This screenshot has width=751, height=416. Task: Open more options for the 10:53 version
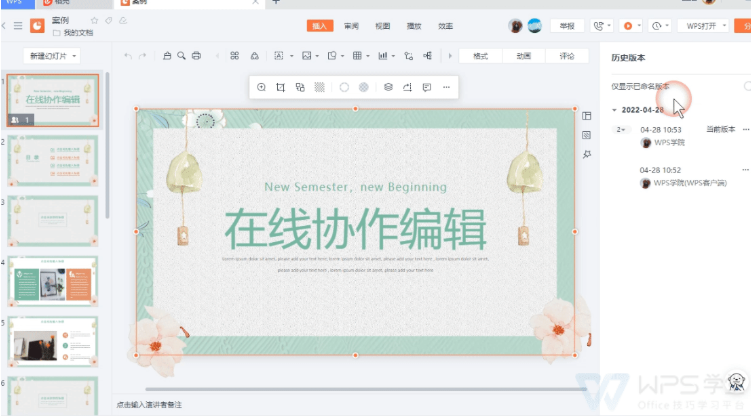(745, 129)
